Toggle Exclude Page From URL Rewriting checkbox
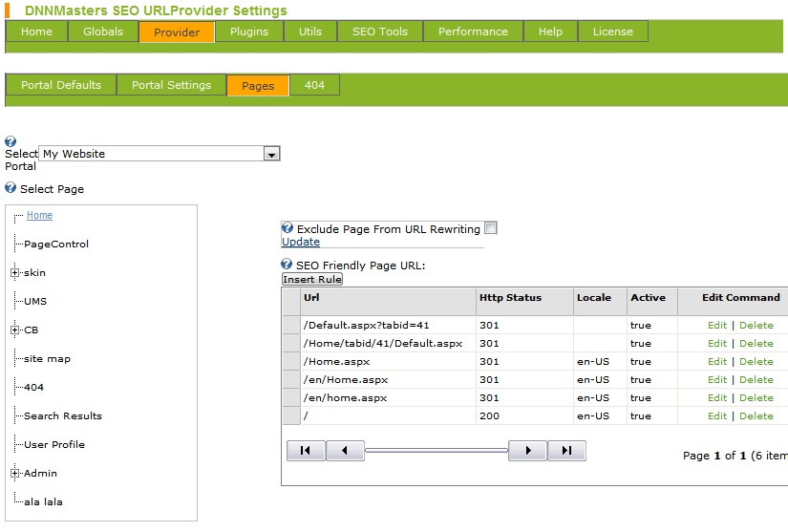 [491, 228]
